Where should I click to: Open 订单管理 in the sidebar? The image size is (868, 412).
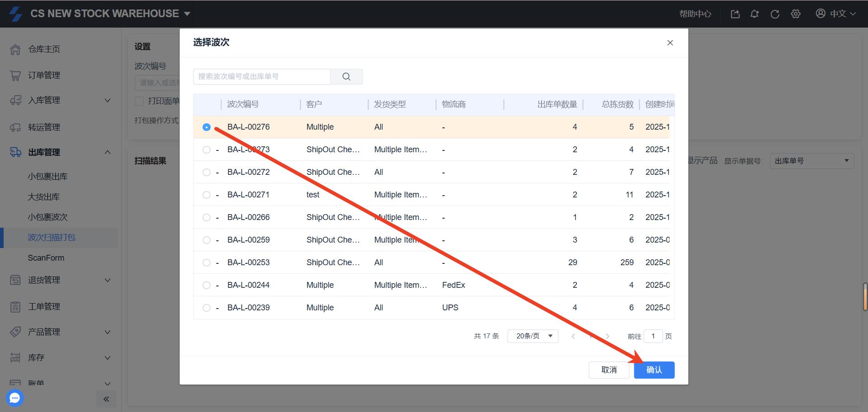point(44,75)
